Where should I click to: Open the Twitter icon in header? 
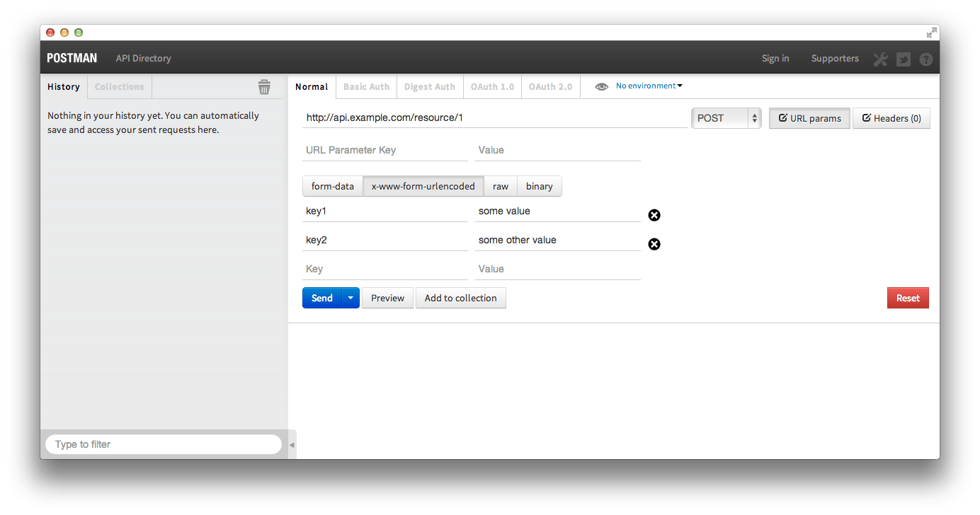[x=904, y=59]
